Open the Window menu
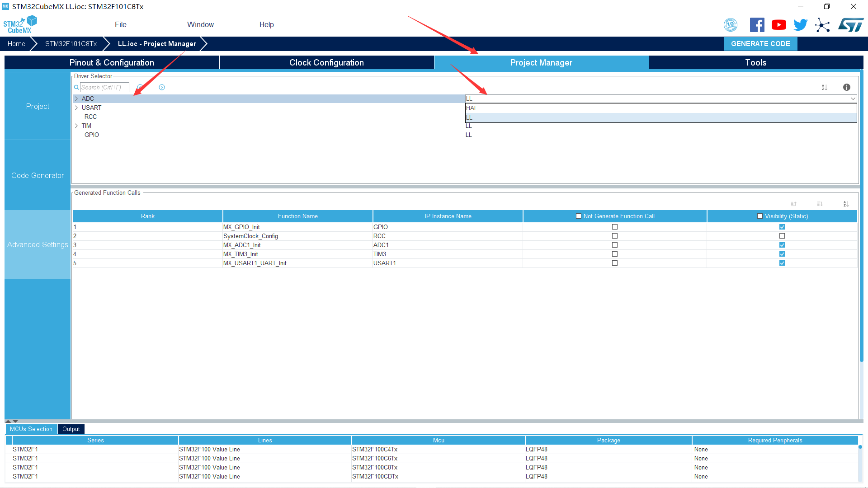The image size is (868, 488). (200, 24)
